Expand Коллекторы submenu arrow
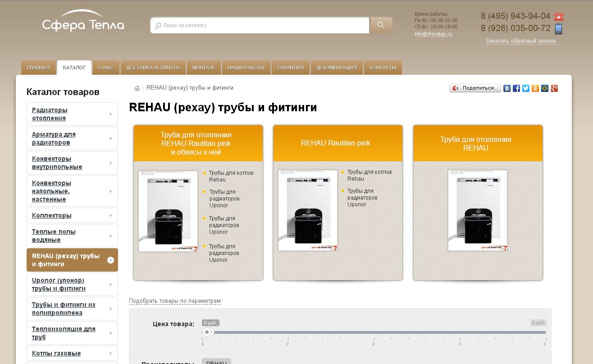The image size is (593, 364). click(x=111, y=215)
